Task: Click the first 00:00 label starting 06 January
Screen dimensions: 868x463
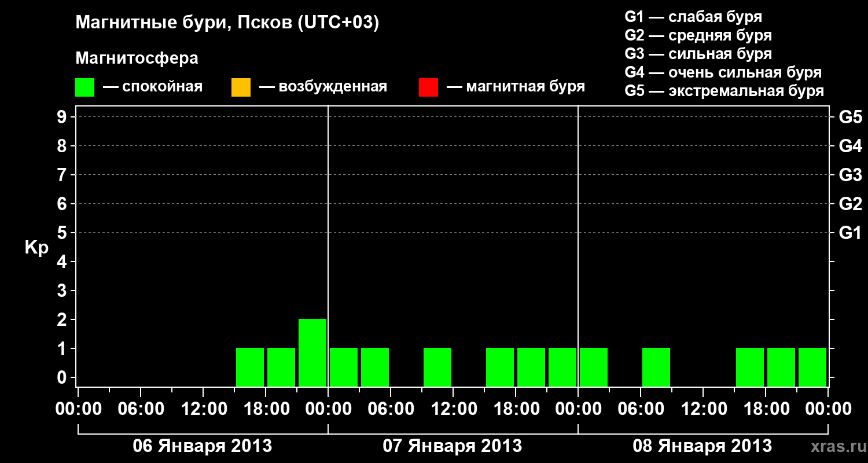Action: click(x=78, y=409)
